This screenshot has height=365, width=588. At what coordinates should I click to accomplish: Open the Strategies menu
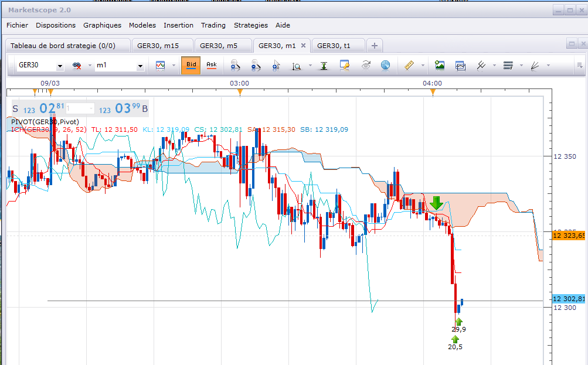(250, 25)
